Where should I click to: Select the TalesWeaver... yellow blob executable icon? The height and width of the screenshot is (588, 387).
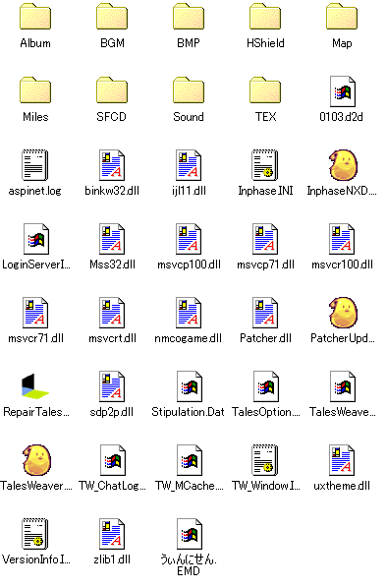click(x=36, y=460)
